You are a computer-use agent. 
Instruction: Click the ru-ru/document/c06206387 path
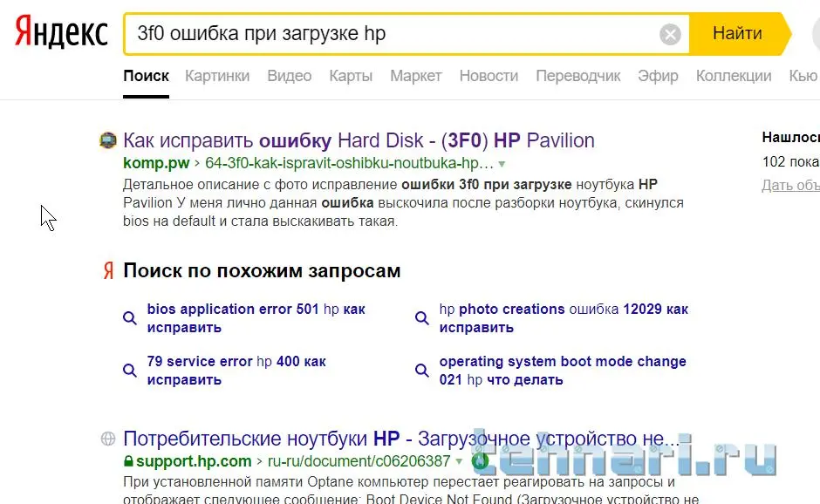[x=359, y=461]
